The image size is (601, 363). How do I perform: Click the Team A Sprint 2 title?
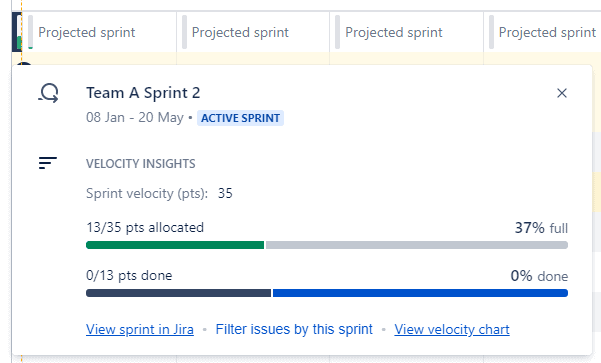143,93
